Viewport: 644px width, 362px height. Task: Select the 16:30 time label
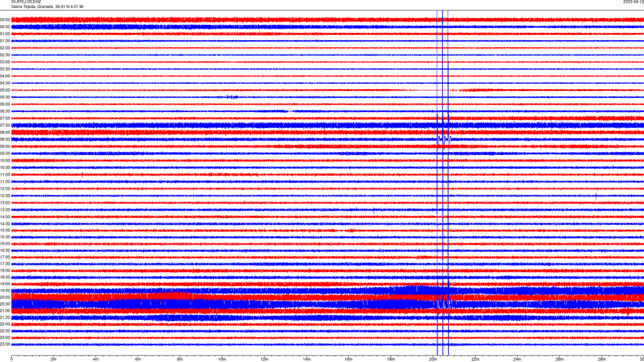[x=5, y=250]
